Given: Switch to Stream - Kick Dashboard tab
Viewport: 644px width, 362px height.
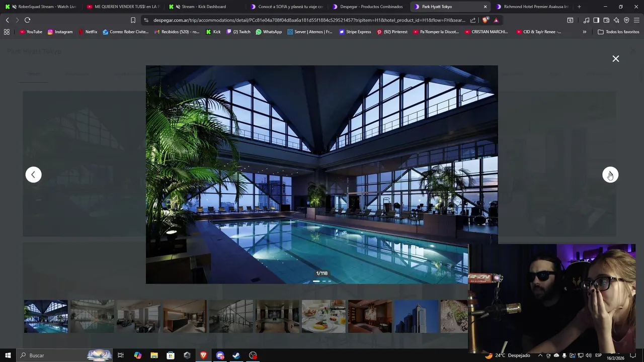Looking at the screenshot, I should click(205, 7).
